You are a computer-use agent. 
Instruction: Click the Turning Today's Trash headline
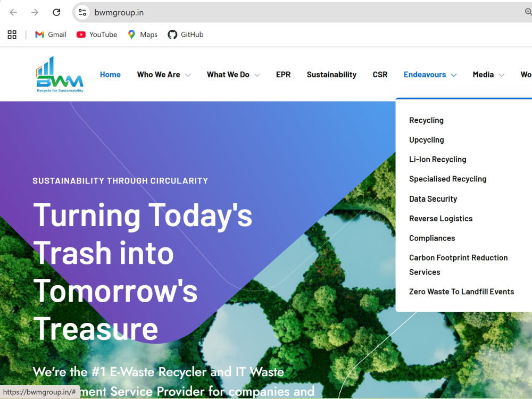click(143, 271)
